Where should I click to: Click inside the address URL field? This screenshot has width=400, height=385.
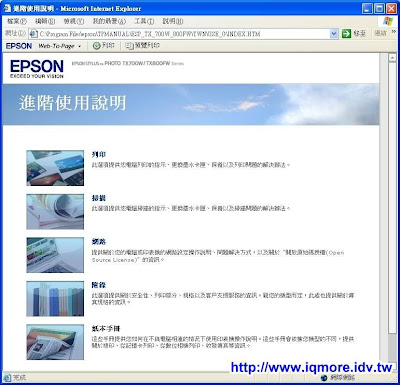tap(183, 34)
